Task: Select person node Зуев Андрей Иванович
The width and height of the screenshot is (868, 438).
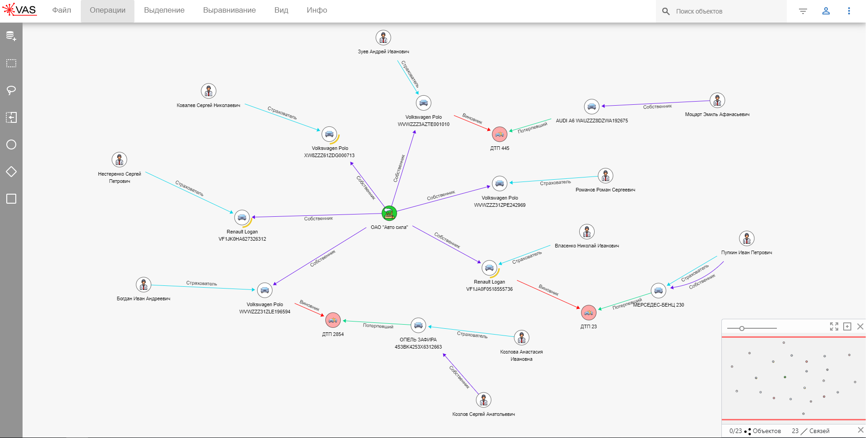Action: [383, 38]
